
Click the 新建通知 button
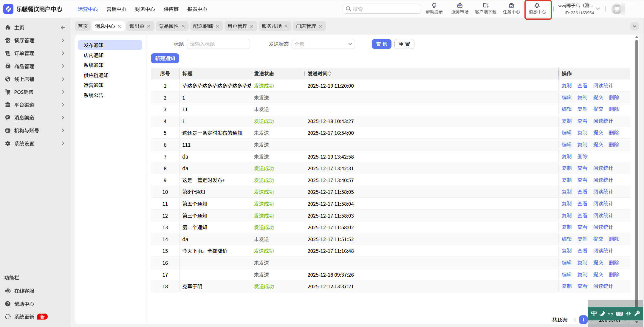[165, 58]
